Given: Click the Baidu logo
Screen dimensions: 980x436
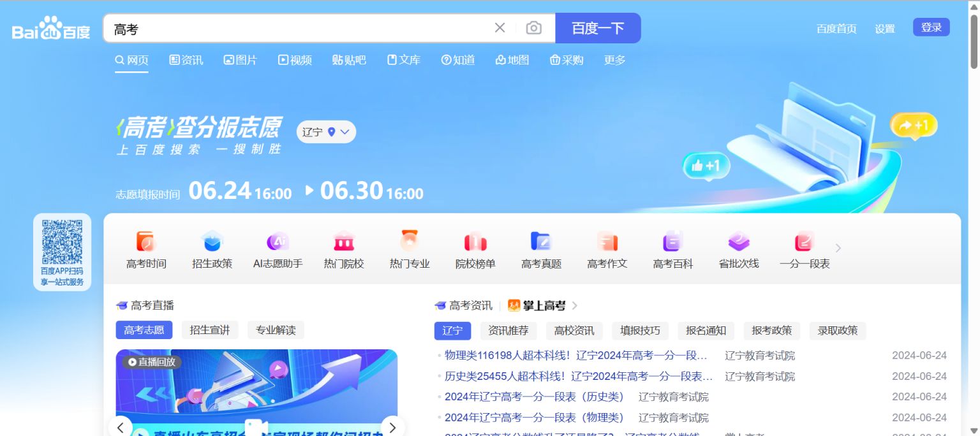Looking at the screenshot, I should [51, 29].
